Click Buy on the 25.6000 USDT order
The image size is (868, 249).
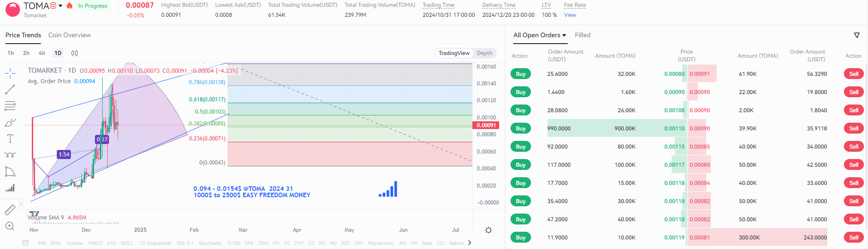coord(521,74)
